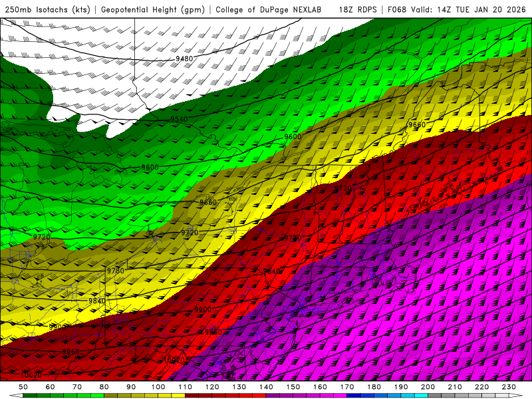
Task: Click the 150 value on color scale
Action: tap(293, 387)
